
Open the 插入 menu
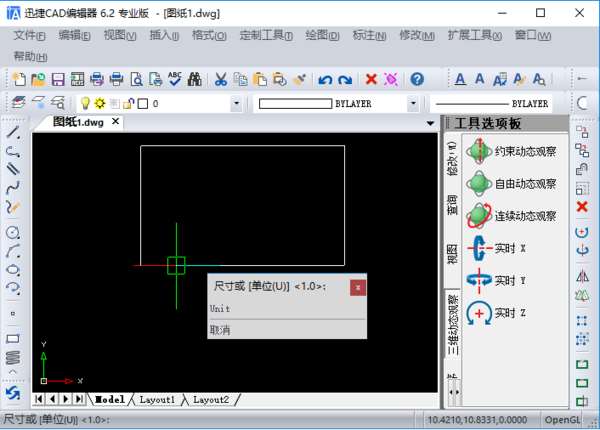pyautogui.click(x=164, y=36)
